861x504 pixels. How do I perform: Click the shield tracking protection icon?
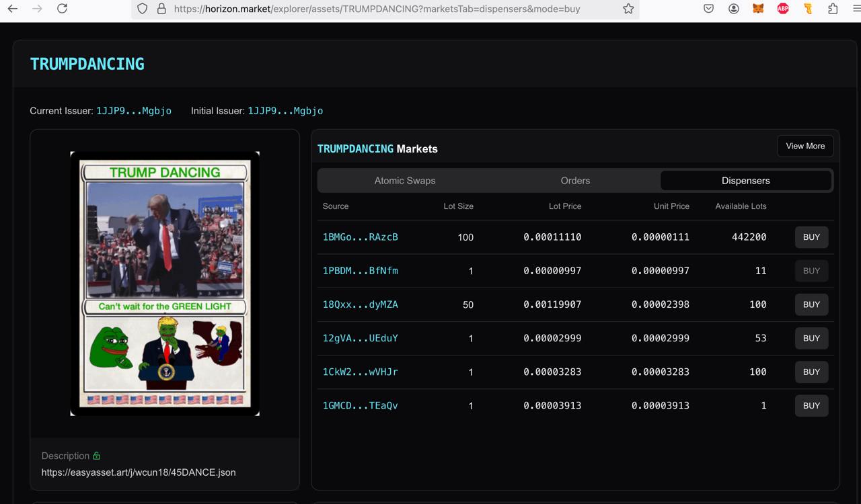(x=142, y=9)
